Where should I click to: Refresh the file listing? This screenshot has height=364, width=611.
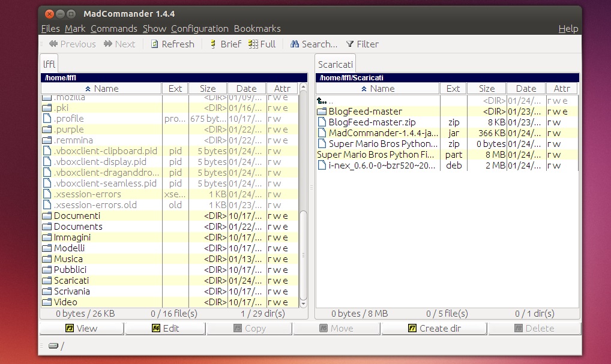point(172,44)
